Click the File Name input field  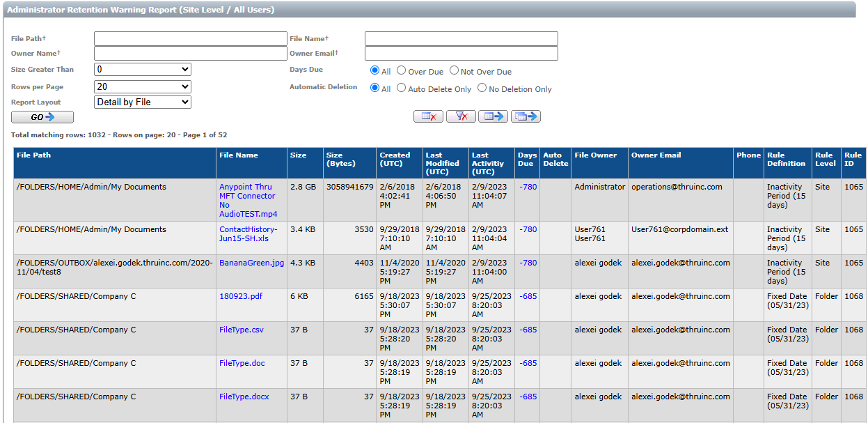pos(461,38)
